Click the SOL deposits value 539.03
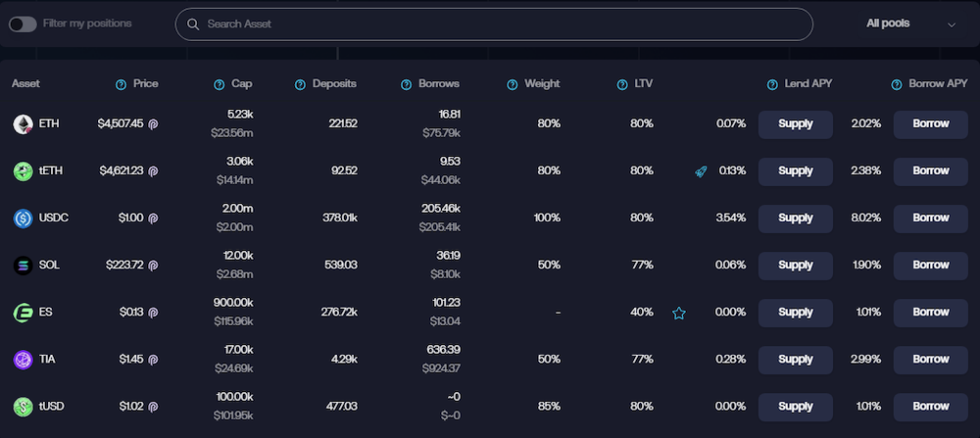Image resolution: width=980 pixels, height=438 pixels. pyautogui.click(x=339, y=266)
